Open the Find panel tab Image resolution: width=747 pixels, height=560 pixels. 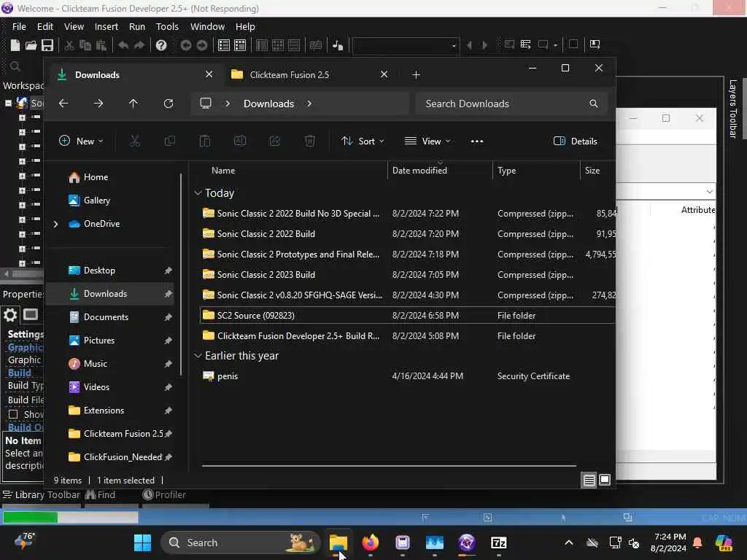coord(100,495)
